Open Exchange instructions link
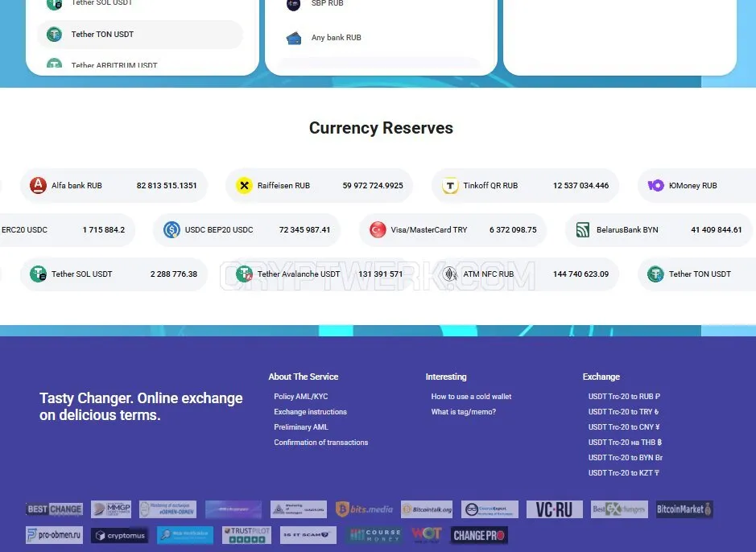 pyautogui.click(x=311, y=412)
